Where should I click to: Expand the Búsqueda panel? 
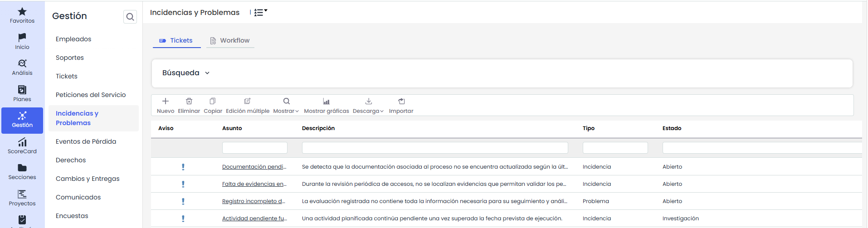tap(186, 73)
